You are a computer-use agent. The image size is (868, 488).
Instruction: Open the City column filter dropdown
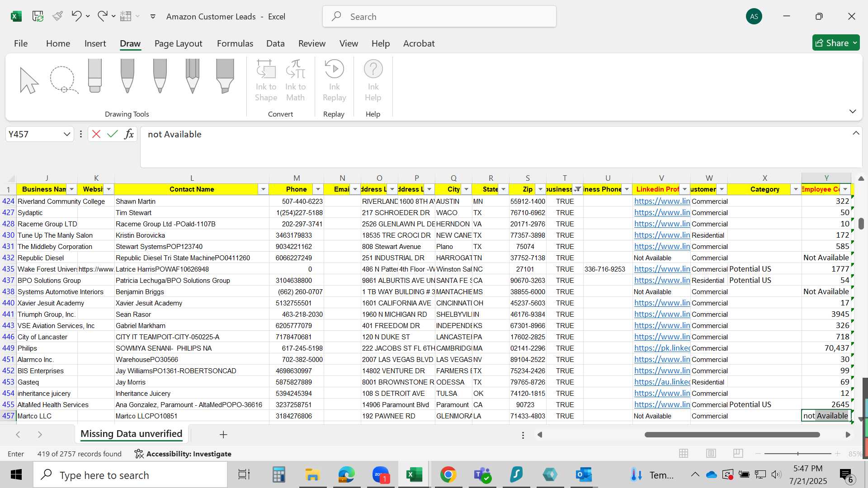[467, 189]
